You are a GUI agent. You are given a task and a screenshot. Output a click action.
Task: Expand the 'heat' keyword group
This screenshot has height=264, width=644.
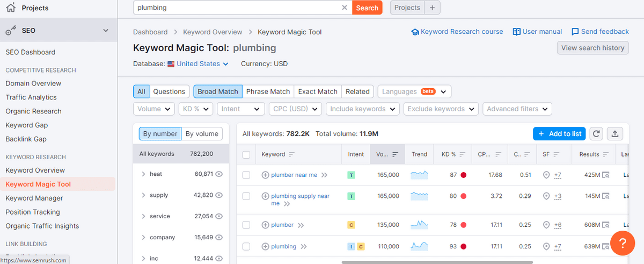tap(144, 174)
